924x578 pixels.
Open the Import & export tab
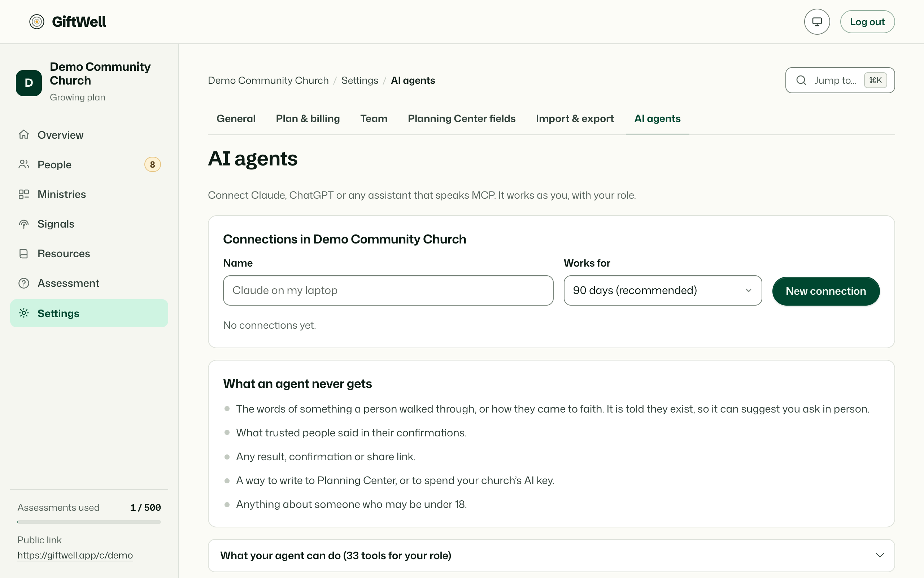click(x=575, y=119)
